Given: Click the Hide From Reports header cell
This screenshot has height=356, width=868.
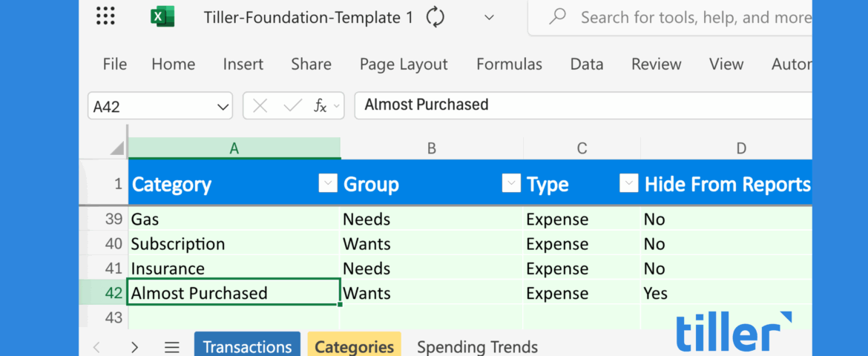Looking at the screenshot, I should coord(726,183).
